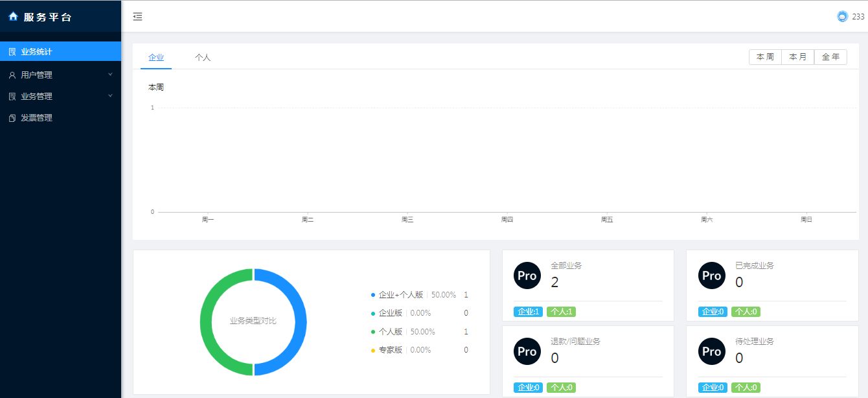
Task: Select the 本月 time range button
Action: (798, 57)
